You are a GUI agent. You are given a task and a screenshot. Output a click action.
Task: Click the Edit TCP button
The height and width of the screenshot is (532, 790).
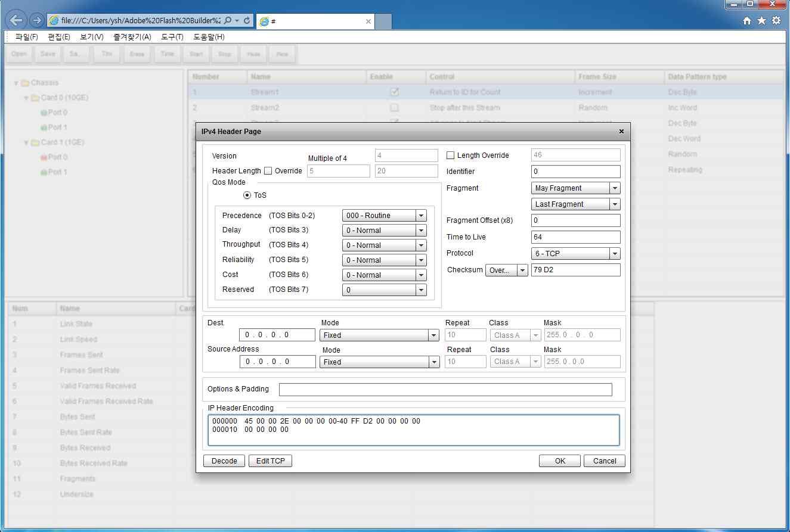click(270, 461)
